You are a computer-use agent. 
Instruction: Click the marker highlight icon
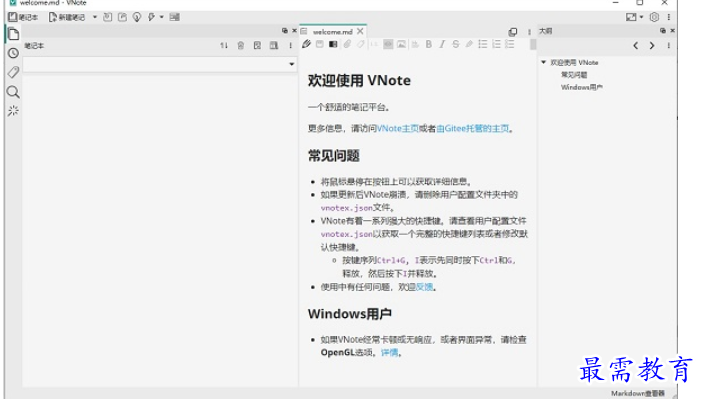point(469,44)
